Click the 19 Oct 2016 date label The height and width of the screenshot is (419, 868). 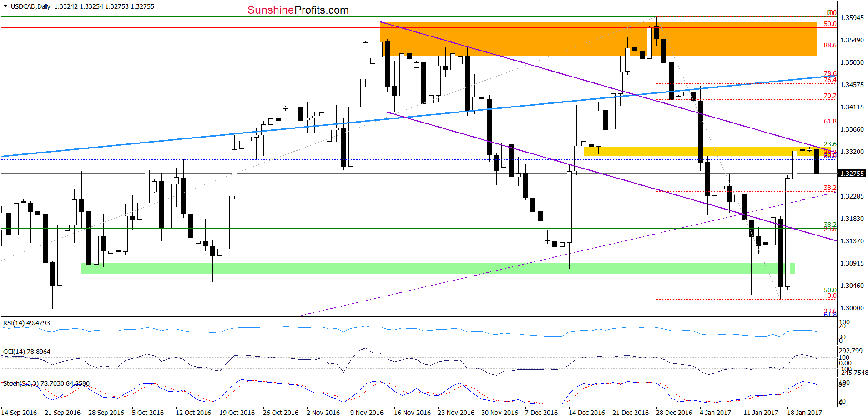237,413
